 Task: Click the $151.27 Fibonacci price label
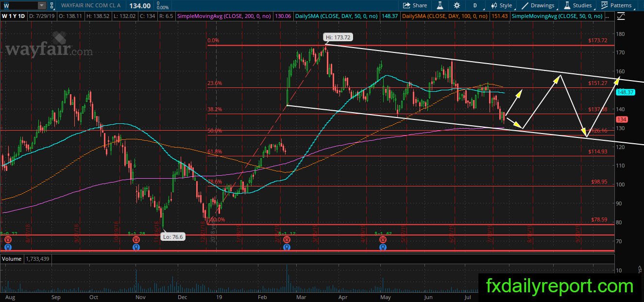[x=597, y=83]
